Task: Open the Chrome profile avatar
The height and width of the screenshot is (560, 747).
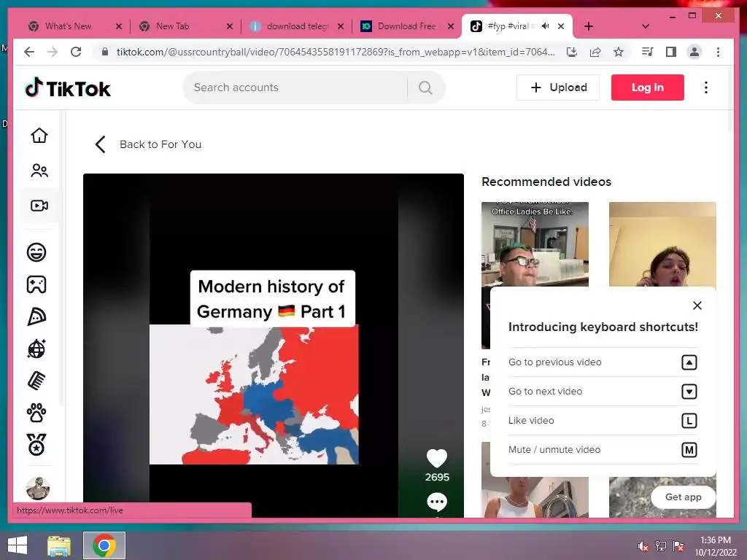Action: (x=694, y=52)
